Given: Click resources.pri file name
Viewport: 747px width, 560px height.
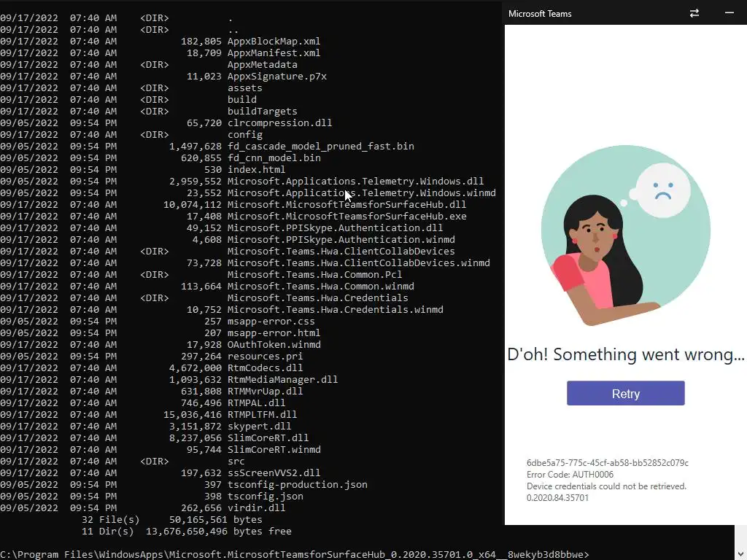Looking at the screenshot, I should coord(266,356).
